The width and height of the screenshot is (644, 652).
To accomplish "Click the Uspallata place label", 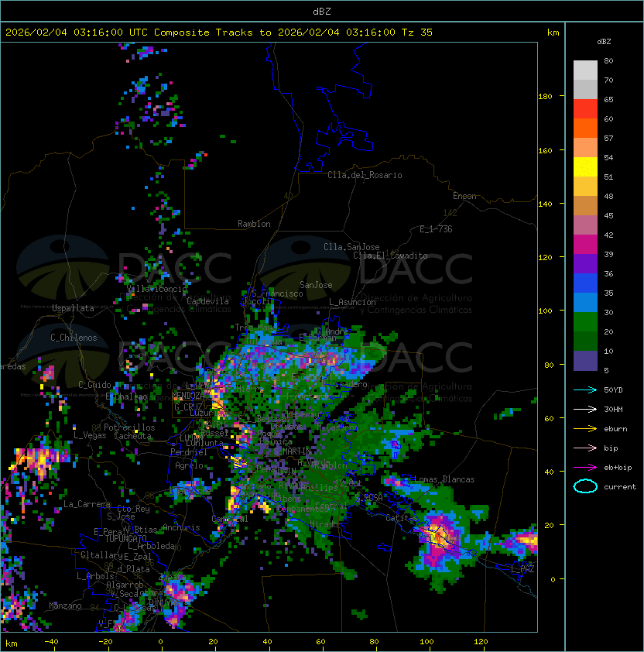I will (x=74, y=308).
